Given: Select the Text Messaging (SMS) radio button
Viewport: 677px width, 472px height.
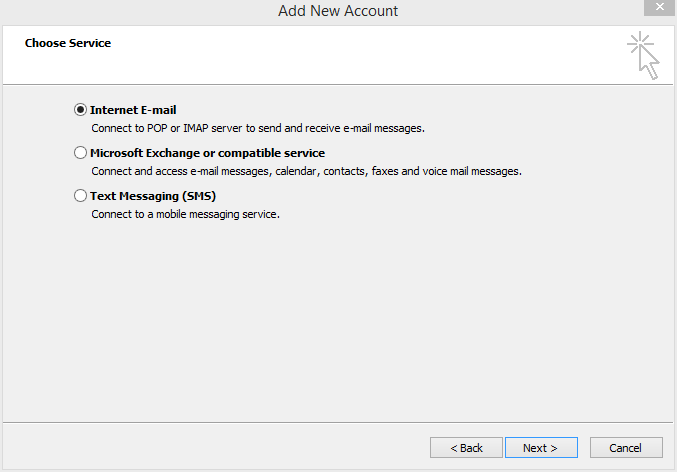Looking at the screenshot, I should (x=80, y=196).
